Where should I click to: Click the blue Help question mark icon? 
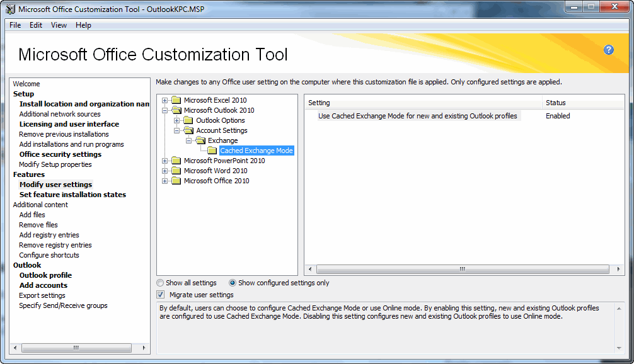[x=609, y=50]
